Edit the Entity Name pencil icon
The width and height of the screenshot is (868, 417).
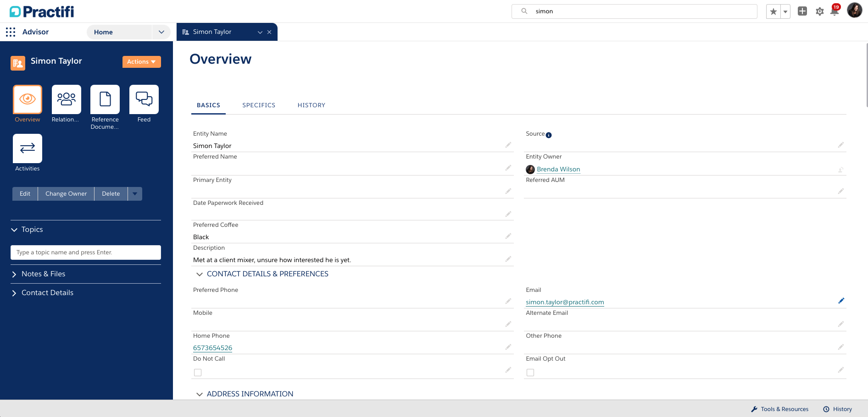click(508, 145)
